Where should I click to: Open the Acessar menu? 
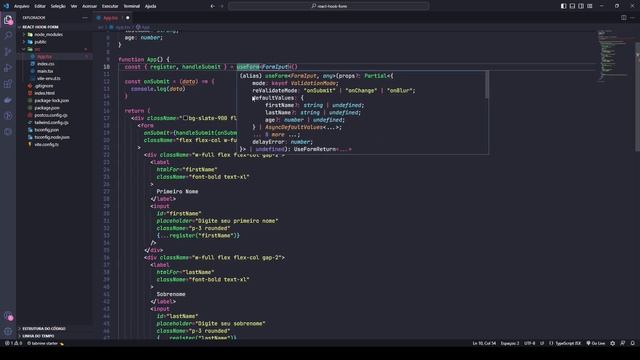(89, 6)
